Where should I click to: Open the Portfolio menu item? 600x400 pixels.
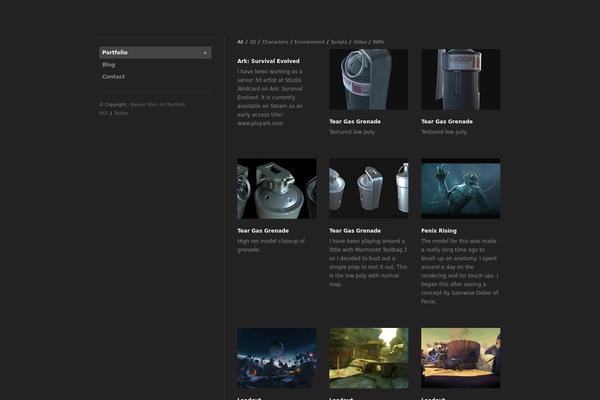[155, 52]
